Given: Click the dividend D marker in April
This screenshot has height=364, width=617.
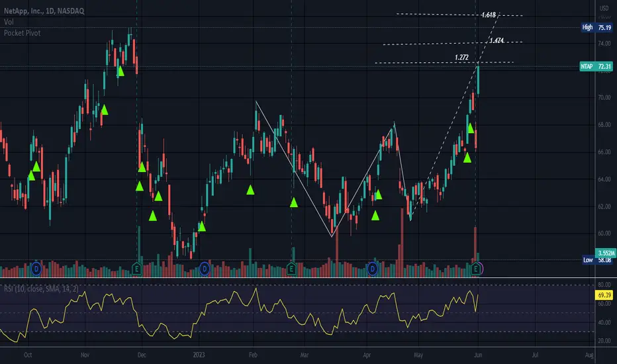Looking at the screenshot, I should (x=372, y=269).
